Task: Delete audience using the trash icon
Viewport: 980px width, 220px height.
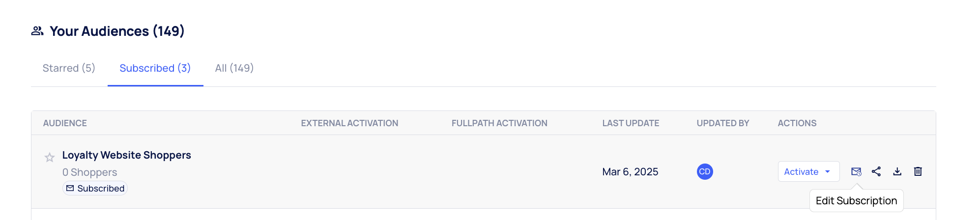Action: 918,171
